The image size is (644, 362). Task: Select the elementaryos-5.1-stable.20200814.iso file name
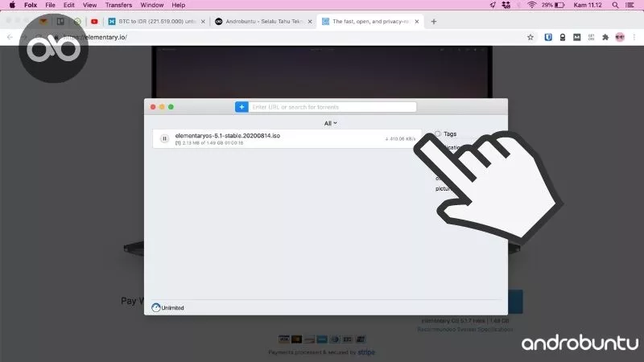pyautogui.click(x=228, y=135)
